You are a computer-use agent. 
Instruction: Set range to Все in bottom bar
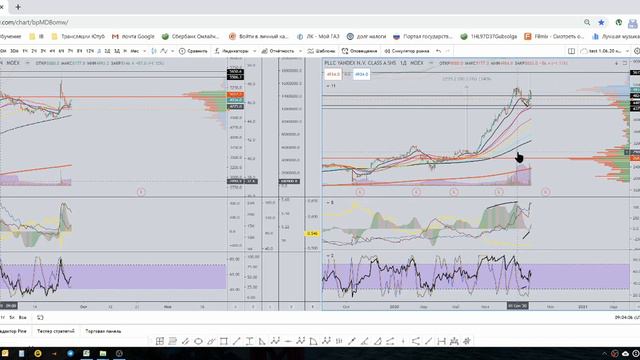(x=23, y=317)
